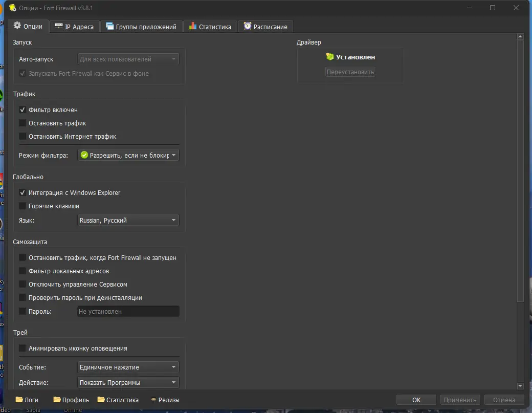Click the network icon on IP Адреса tab
This screenshot has width=532, height=413.
tap(59, 26)
